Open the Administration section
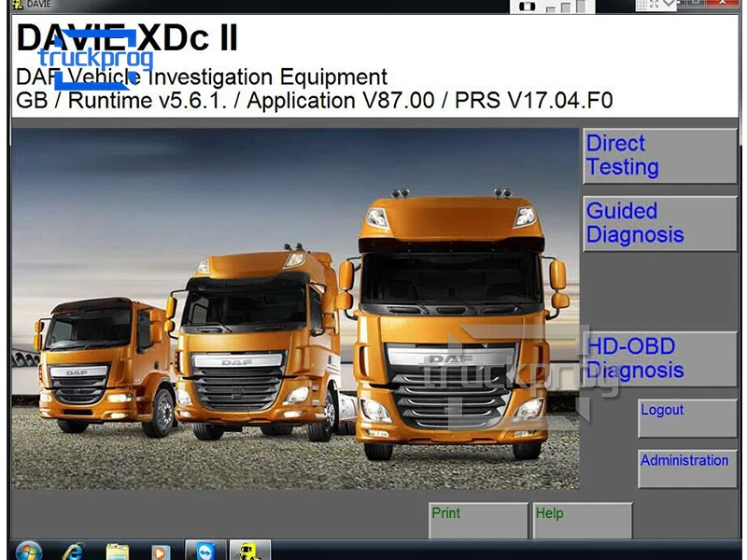The height and width of the screenshot is (560, 747). coord(687,469)
